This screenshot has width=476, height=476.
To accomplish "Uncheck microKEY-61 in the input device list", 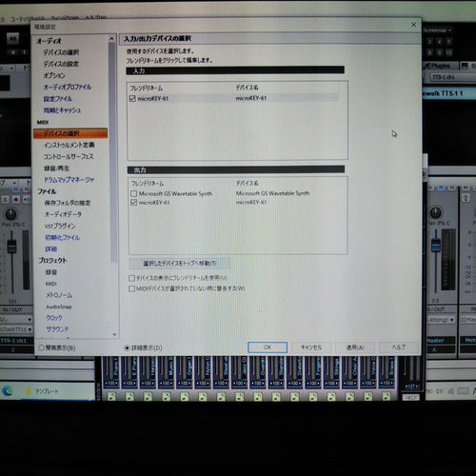I will 132,98.
